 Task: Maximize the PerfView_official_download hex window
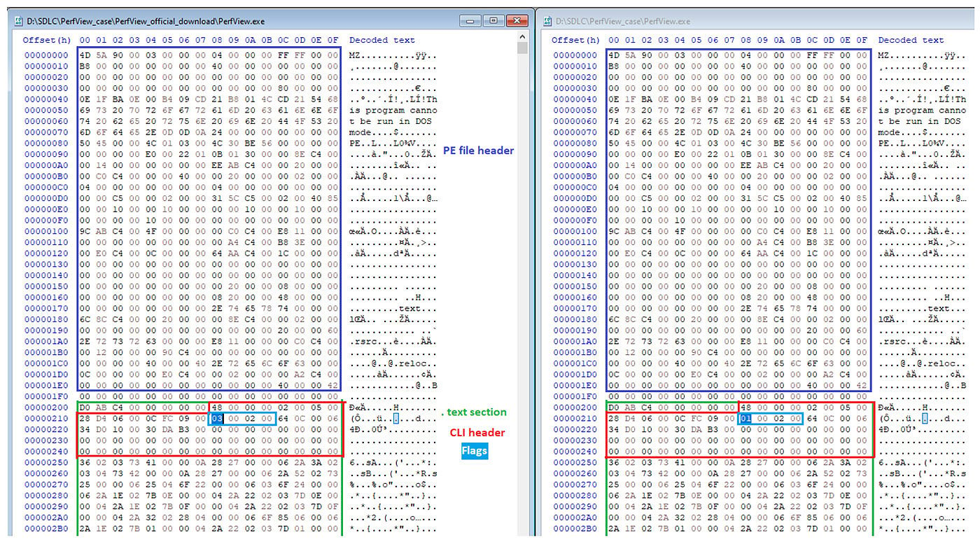(x=493, y=21)
